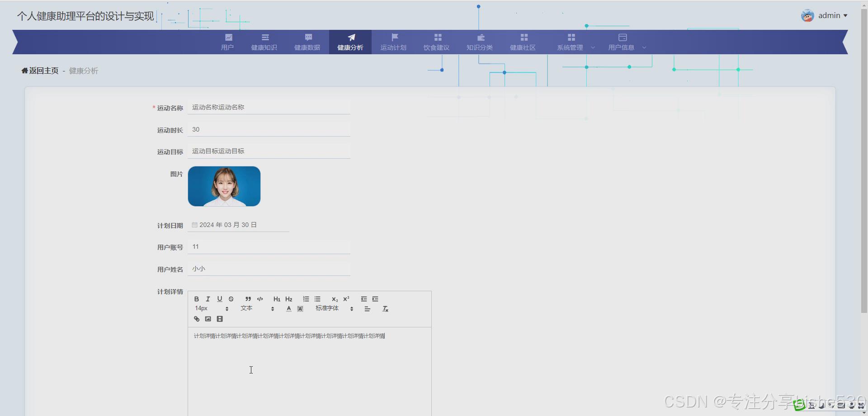Viewport: 868px width, 416px height.
Task: Clear text formatting
Action: (385, 309)
